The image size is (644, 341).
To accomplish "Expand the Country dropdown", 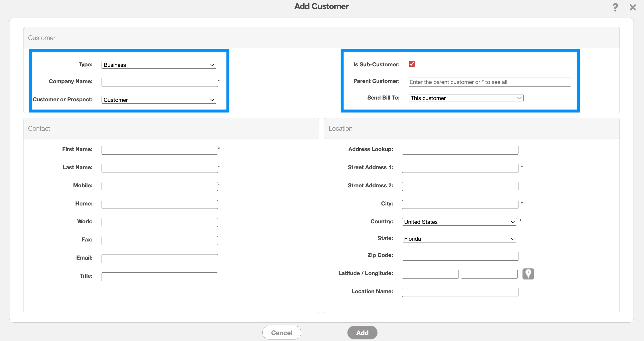I will pyautogui.click(x=459, y=222).
